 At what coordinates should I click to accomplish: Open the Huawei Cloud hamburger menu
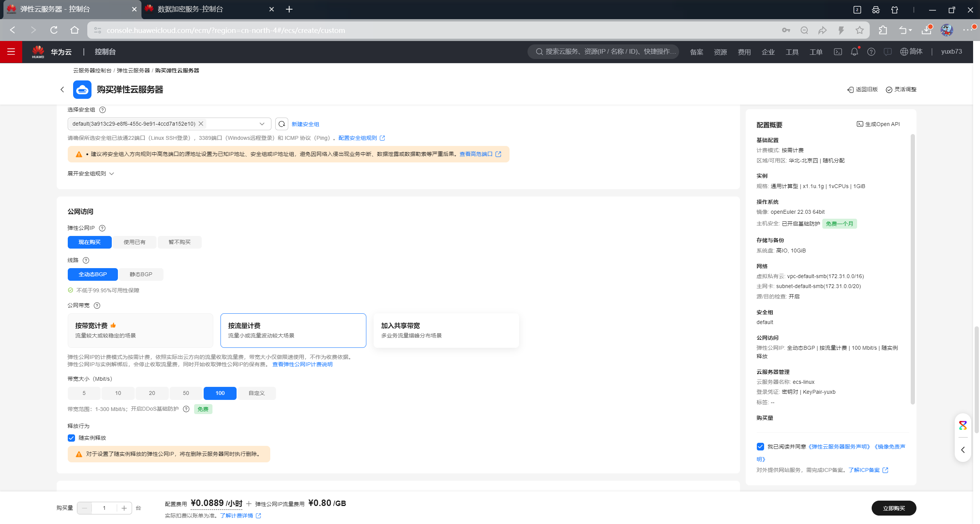click(11, 52)
